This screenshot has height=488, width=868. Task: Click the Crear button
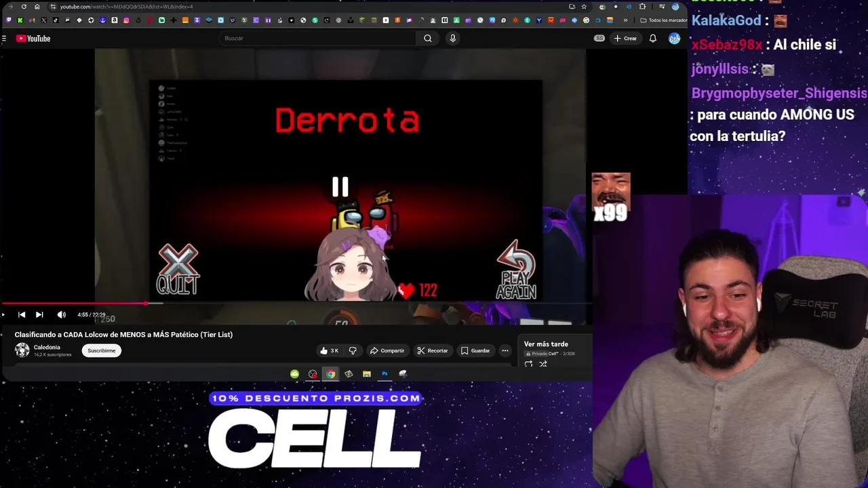click(625, 39)
